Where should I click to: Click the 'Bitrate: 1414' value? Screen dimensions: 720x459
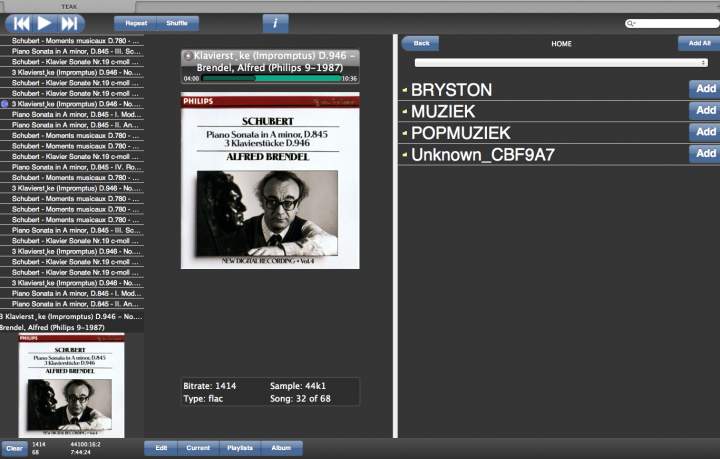[x=209, y=386]
